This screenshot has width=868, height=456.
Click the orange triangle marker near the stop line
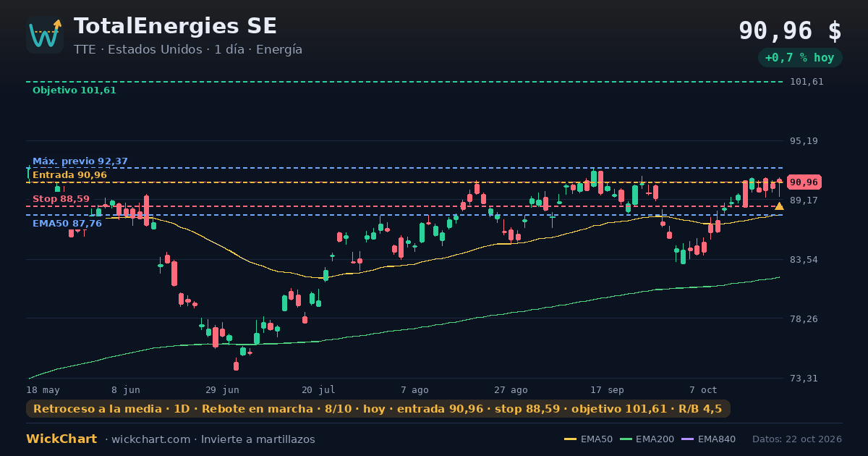(x=779, y=206)
